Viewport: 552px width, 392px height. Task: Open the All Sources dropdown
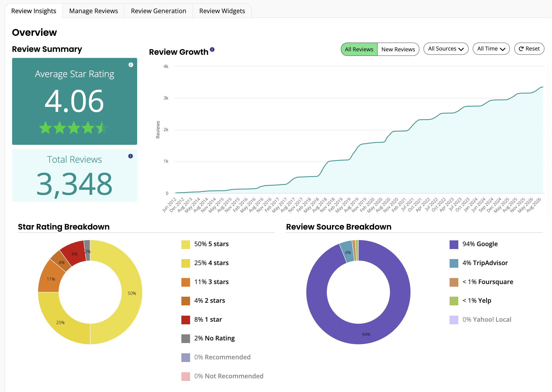tap(446, 49)
